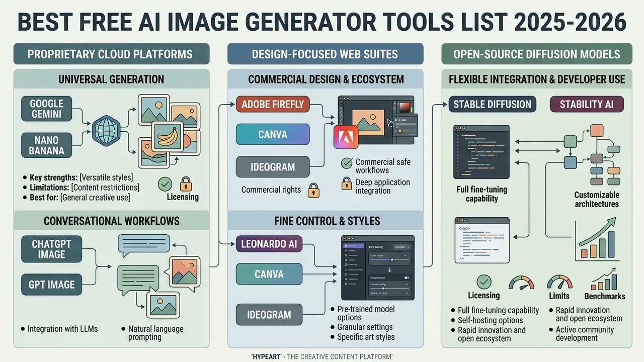
Task: Click the flowchart diagram above Customizable architectures
Action: [593, 156]
